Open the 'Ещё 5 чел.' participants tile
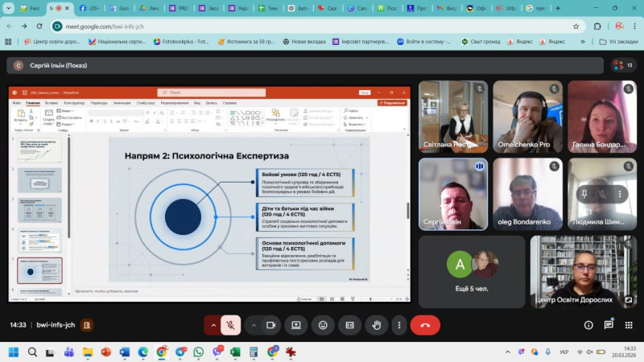 (472, 272)
